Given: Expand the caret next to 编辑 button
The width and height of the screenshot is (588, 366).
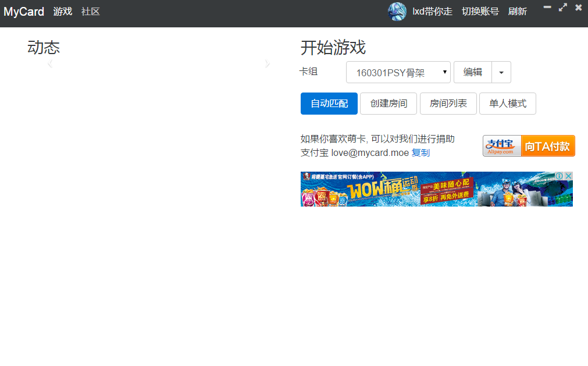Looking at the screenshot, I should tap(501, 73).
